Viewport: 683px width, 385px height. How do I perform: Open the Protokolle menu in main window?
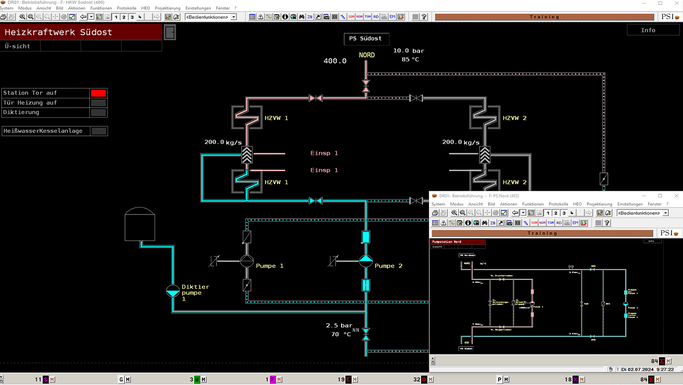click(x=126, y=8)
